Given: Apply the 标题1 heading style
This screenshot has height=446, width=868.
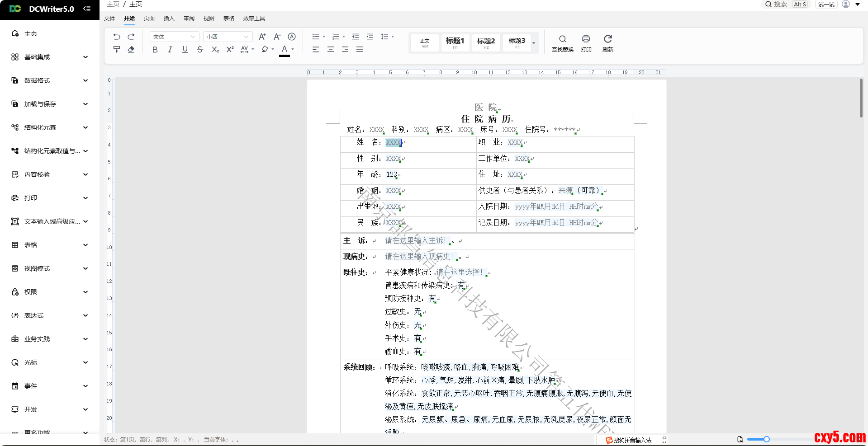Looking at the screenshot, I should pos(455,42).
